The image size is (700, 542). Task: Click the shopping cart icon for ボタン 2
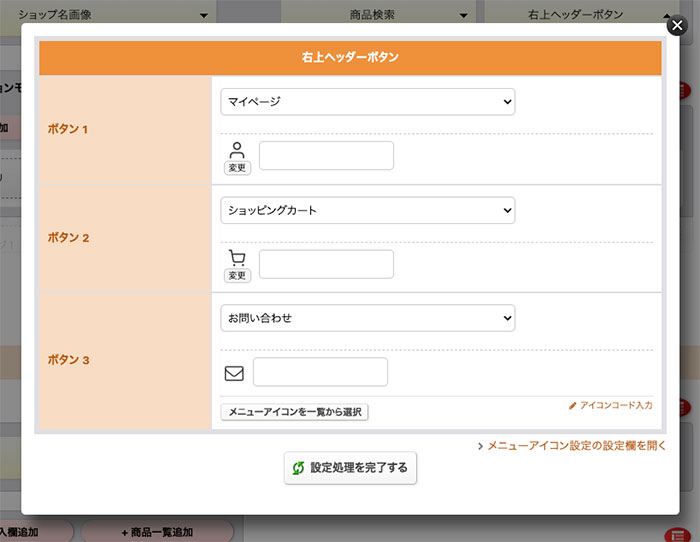[237, 258]
